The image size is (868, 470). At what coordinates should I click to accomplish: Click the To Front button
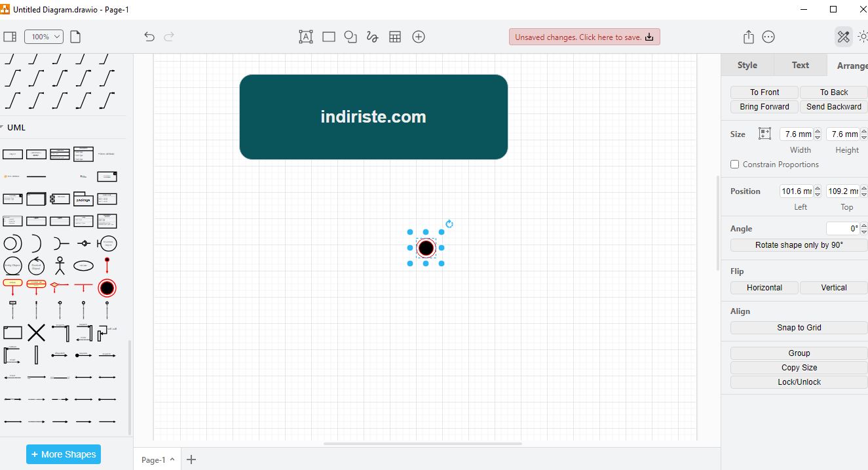coord(764,92)
